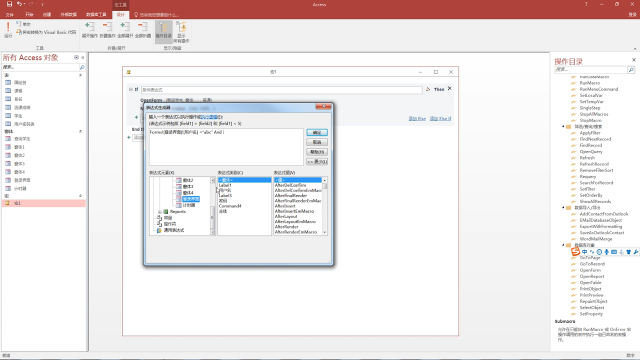This screenshot has width=640, height=360.
Task: Select AfterDelConfirm in expression values list
Action: click(290, 185)
